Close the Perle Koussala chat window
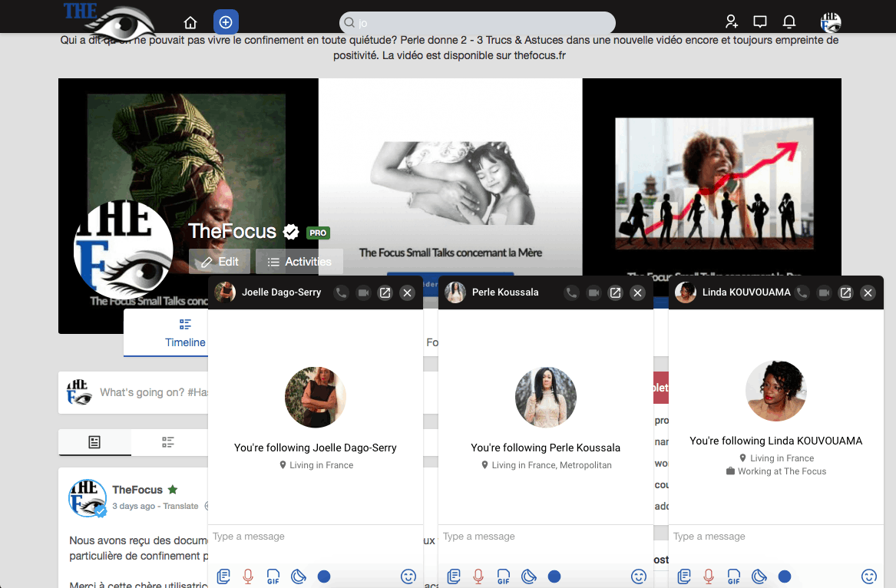The width and height of the screenshot is (896, 588). coord(638,292)
